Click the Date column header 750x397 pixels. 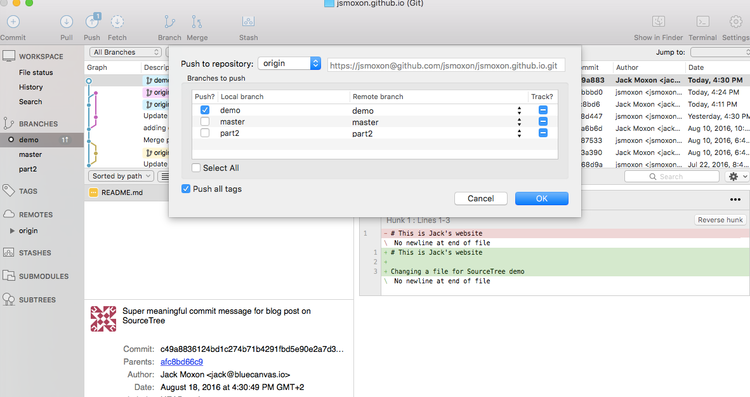[x=696, y=67]
